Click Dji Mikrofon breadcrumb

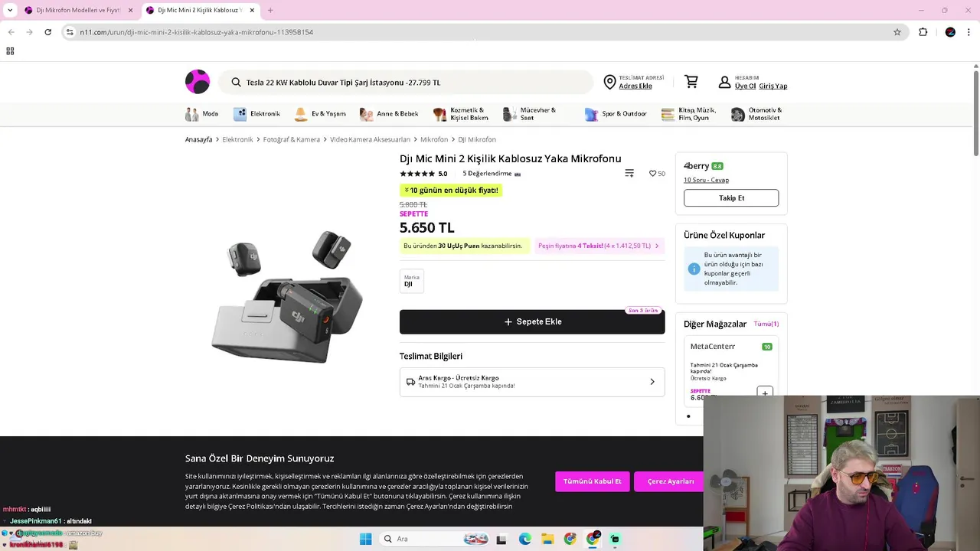pos(477,139)
